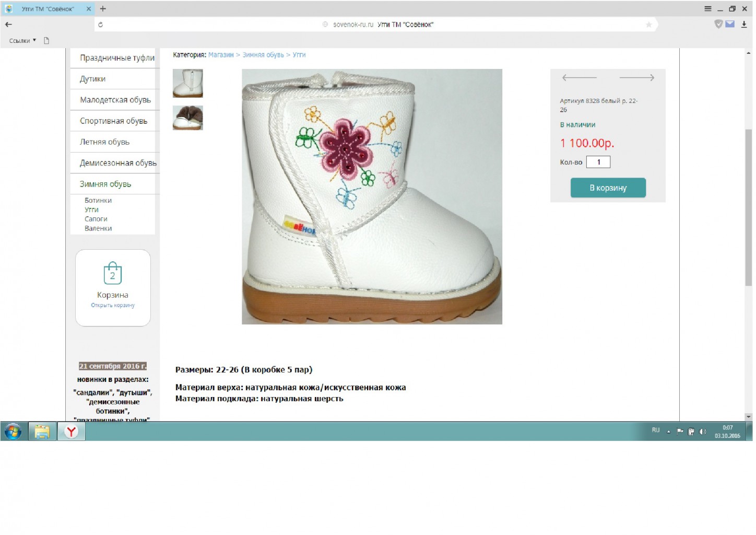The width and height of the screenshot is (756, 535).
Task: Select the second thumbnail showing fur lining
Action: (x=188, y=118)
